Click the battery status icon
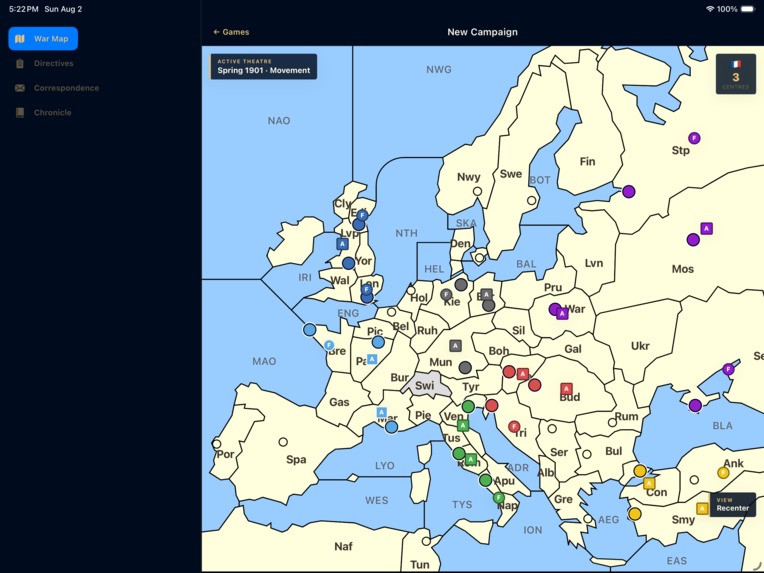 [x=747, y=9]
